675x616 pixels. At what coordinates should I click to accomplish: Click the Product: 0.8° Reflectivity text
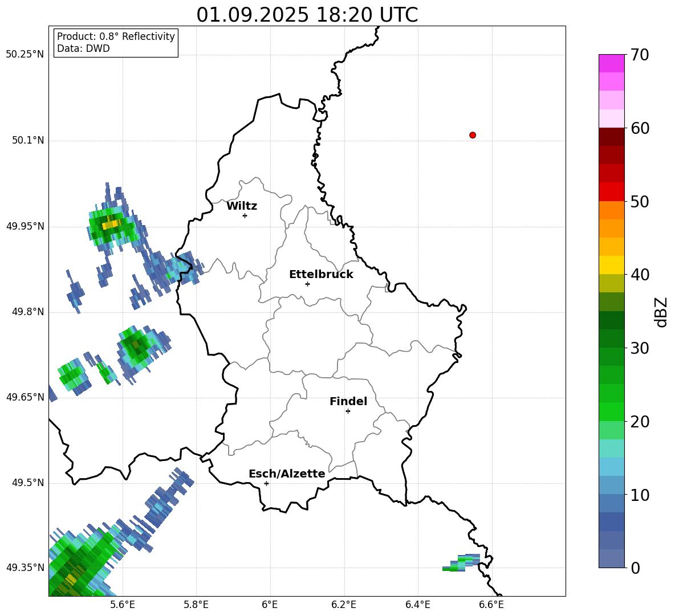(116, 36)
